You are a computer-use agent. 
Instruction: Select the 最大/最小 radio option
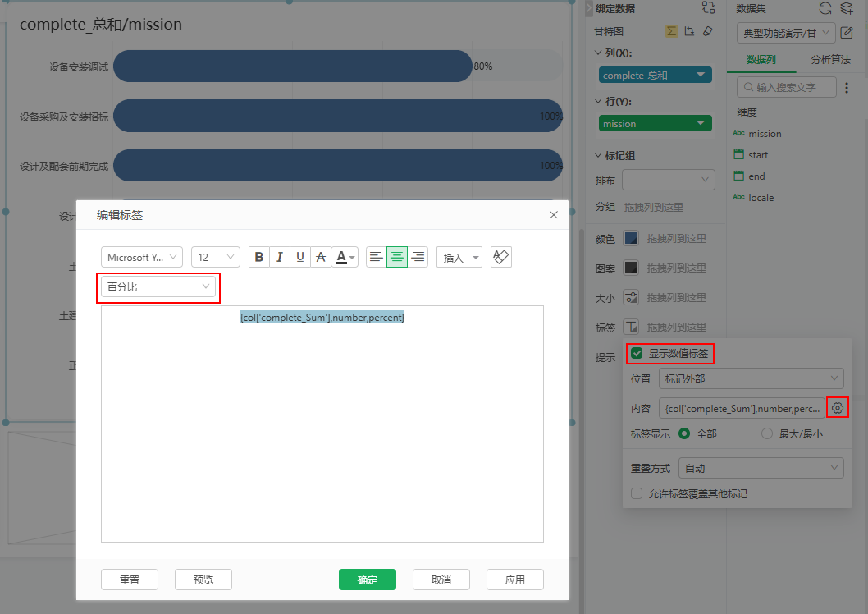pos(767,433)
